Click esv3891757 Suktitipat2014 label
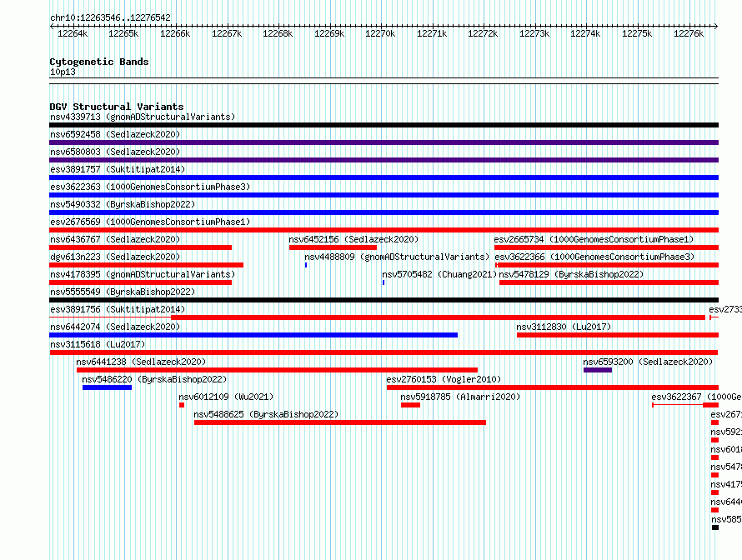742x560 pixels. pos(118,169)
